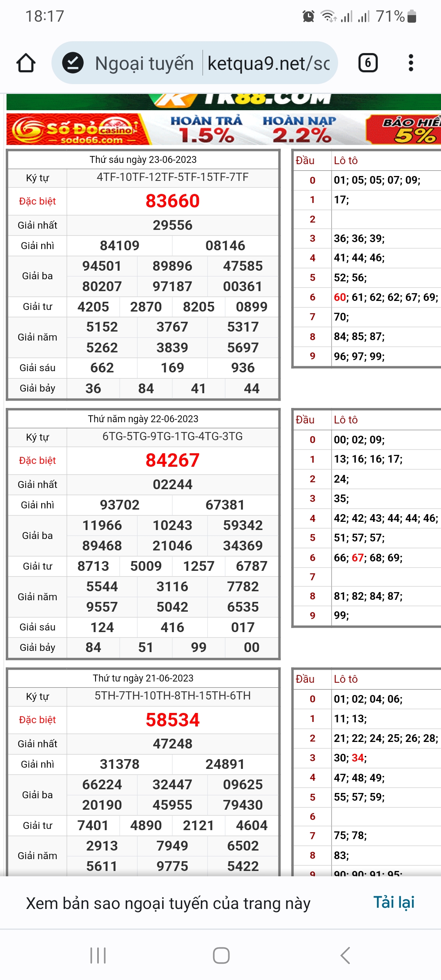Tap the date header Thứ tư ngày 21-06-2023
The width and height of the screenshot is (441, 980).
143,678
